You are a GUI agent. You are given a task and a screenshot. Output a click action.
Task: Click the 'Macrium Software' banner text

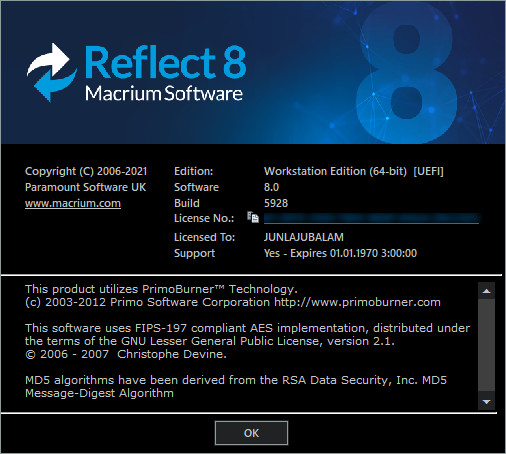[164, 93]
